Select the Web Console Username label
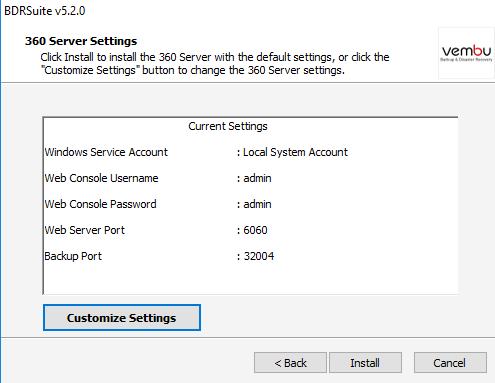Screen dimensions: 495x383 101,178
